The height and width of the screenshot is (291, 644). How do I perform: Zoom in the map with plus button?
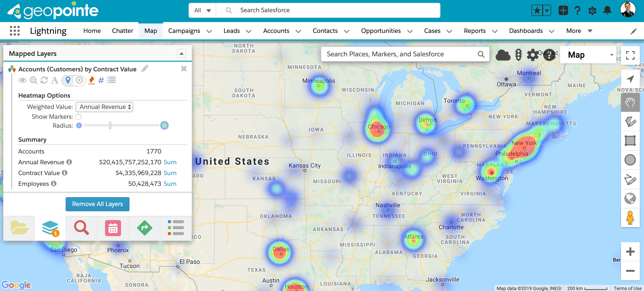(x=630, y=252)
